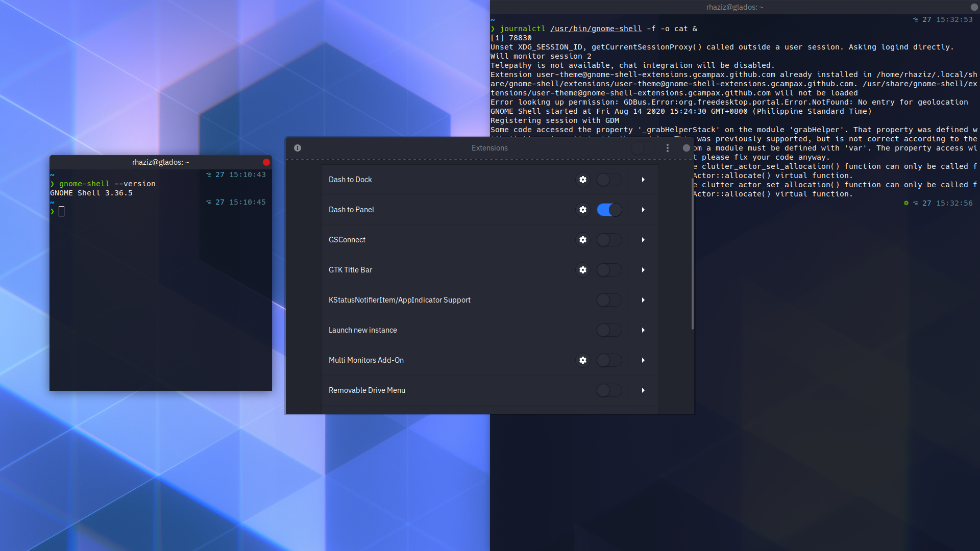The height and width of the screenshot is (551, 980).
Task: Enable the Removable Drive Menu extension
Action: point(609,390)
